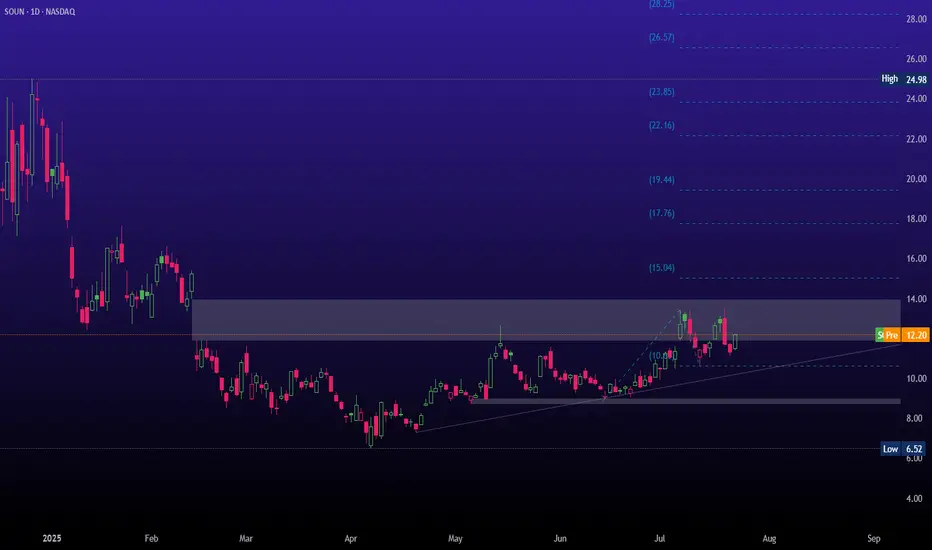Click 16.00 on the price axis
The height and width of the screenshot is (550, 932).
click(x=916, y=259)
